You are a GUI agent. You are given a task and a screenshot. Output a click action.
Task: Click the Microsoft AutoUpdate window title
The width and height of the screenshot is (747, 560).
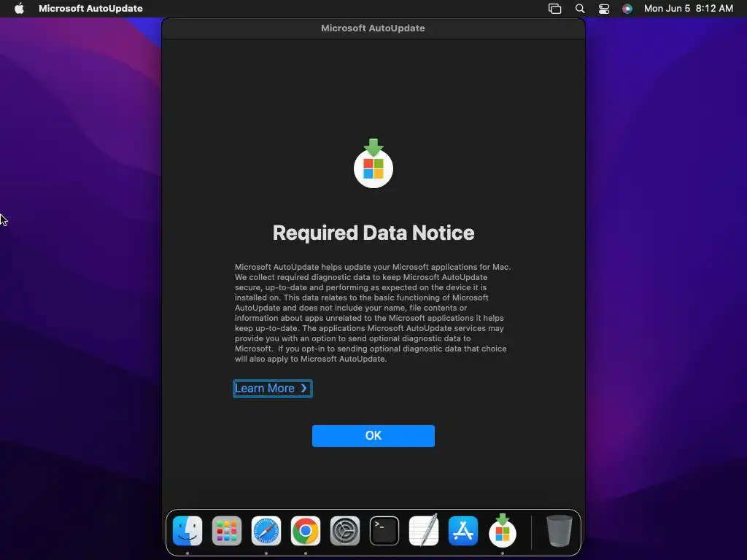point(373,28)
